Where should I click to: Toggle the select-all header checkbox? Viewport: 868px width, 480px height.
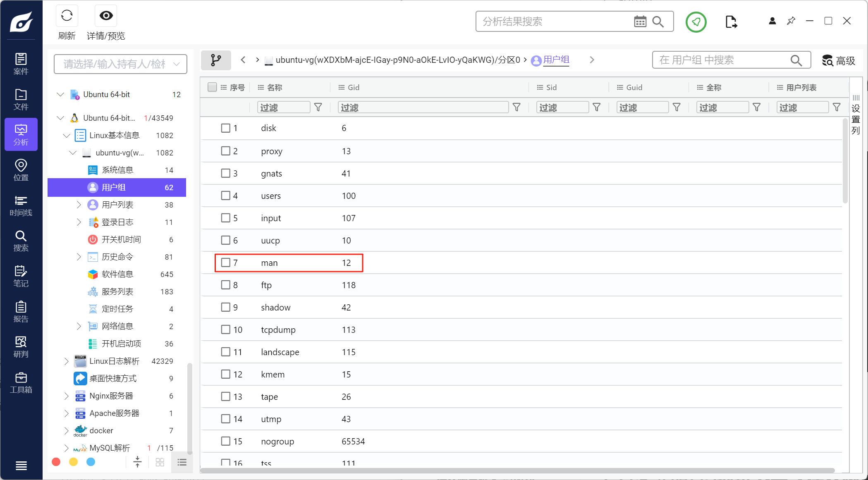coord(212,87)
